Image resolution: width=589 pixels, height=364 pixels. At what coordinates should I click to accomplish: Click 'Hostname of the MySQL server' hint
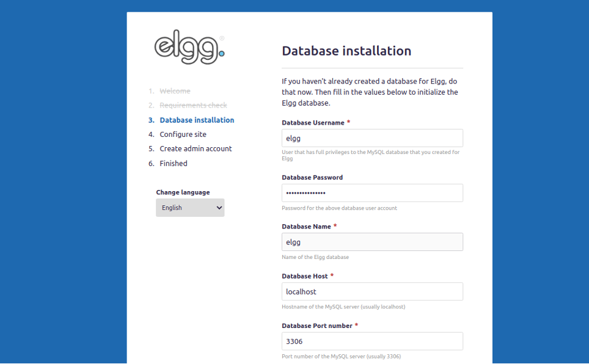(343, 307)
